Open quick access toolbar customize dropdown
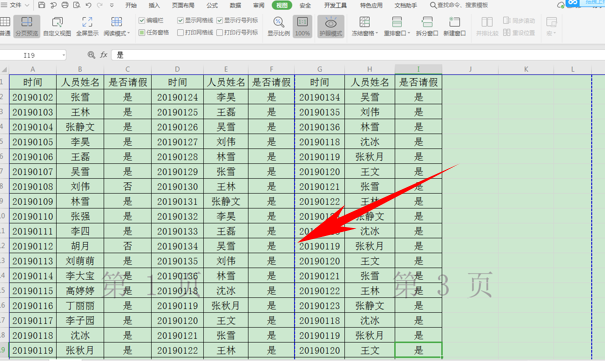Screen dimensions: 605x361 pyautogui.click(x=112, y=5)
